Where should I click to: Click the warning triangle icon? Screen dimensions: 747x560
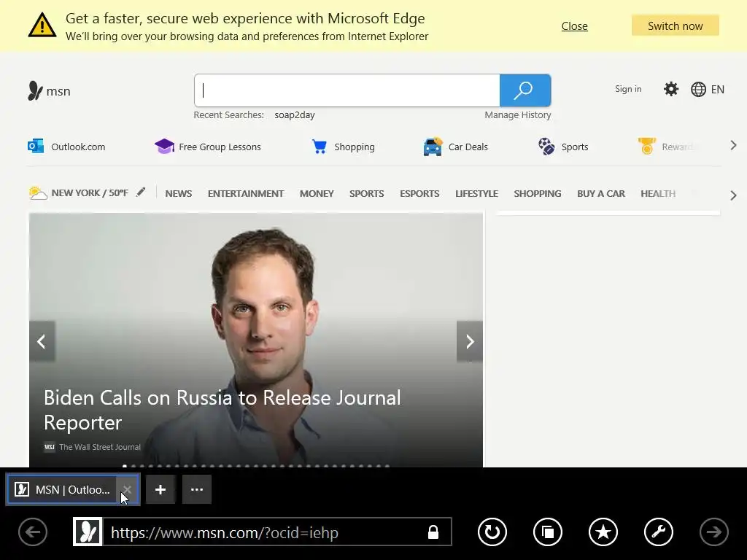pyautogui.click(x=42, y=25)
